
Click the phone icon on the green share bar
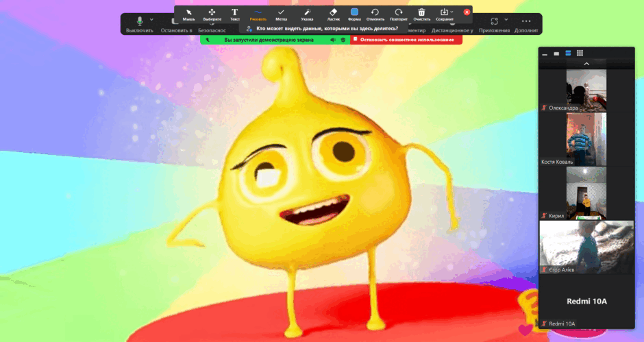208,40
